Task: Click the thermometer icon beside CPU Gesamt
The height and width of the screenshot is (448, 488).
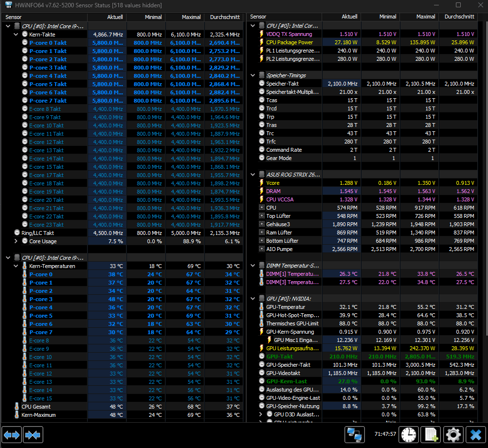Action: coord(17,407)
